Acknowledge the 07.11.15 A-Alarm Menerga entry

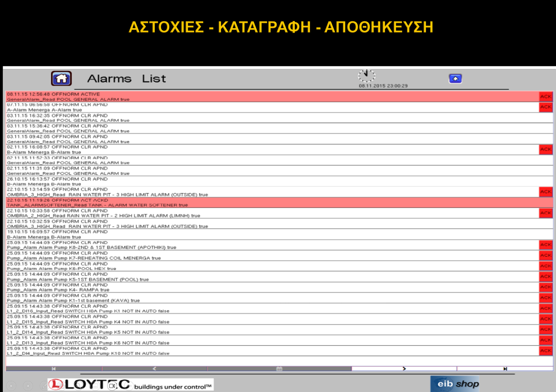pyautogui.click(x=546, y=107)
